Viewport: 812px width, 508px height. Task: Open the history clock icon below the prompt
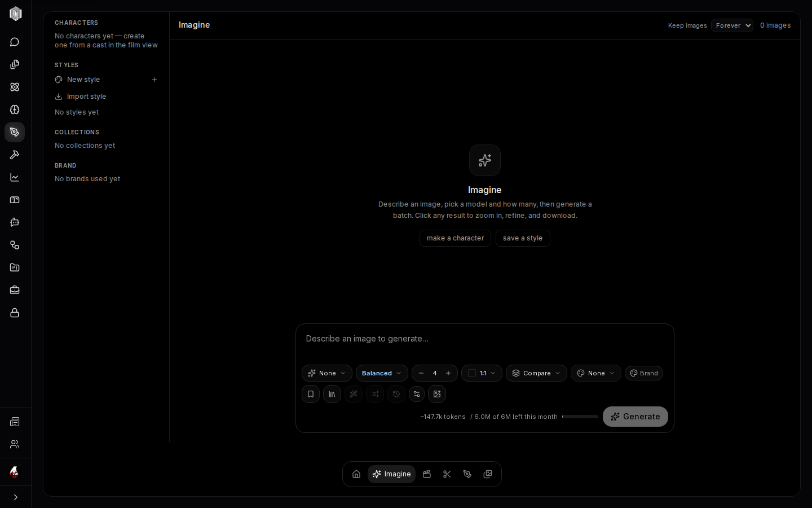[x=396, y=394]
